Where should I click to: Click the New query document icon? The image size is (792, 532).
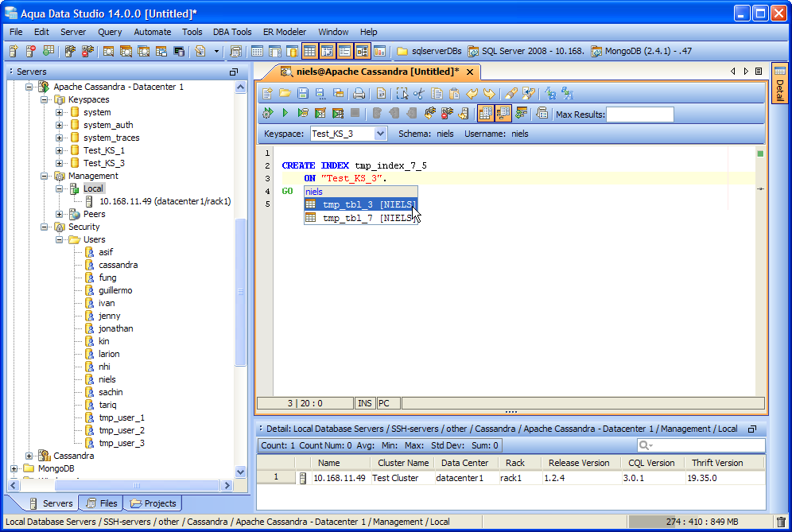coord(268,94)
